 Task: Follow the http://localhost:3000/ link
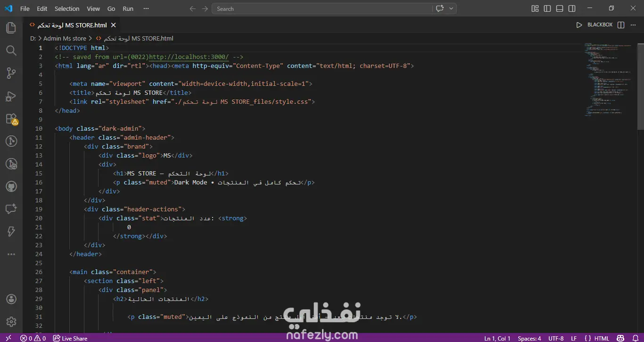pyautogui.click(x=189, y=57)
